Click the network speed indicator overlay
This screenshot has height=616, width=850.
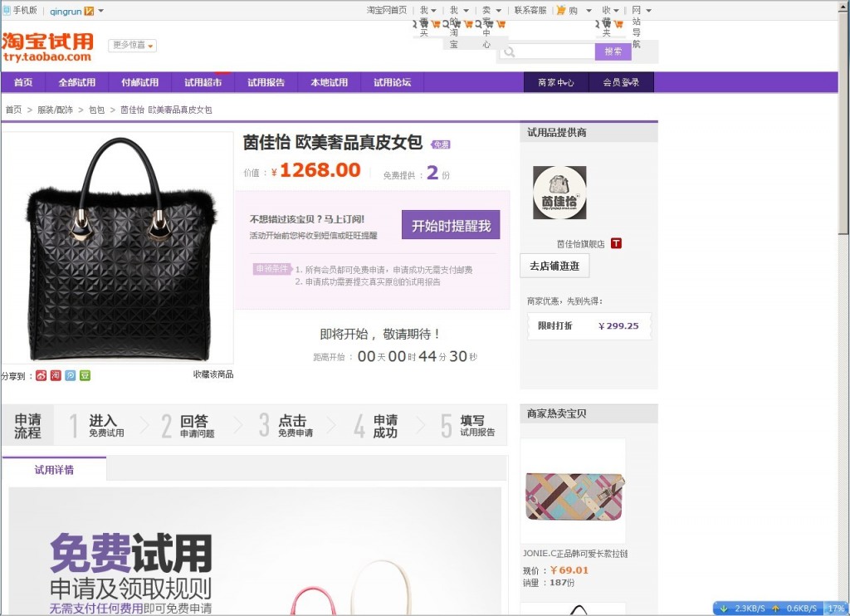click(780, 609)
